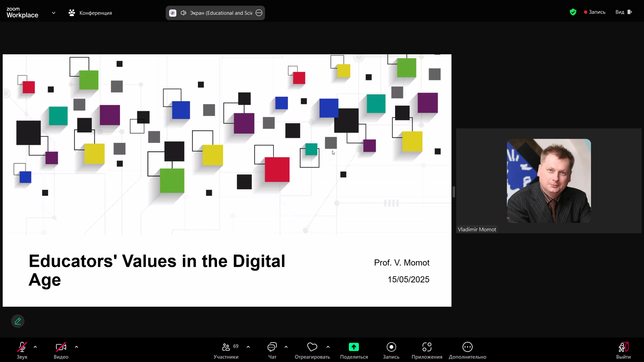Click the green annotation pencil icon
Screen dimensions: 644x362
click(x=18, y=321)
